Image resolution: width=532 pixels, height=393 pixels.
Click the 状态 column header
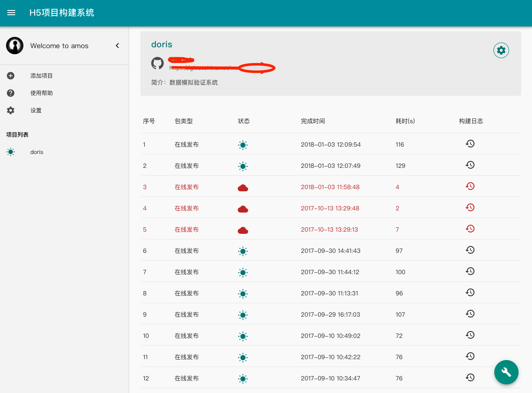(x=244, y=121)
